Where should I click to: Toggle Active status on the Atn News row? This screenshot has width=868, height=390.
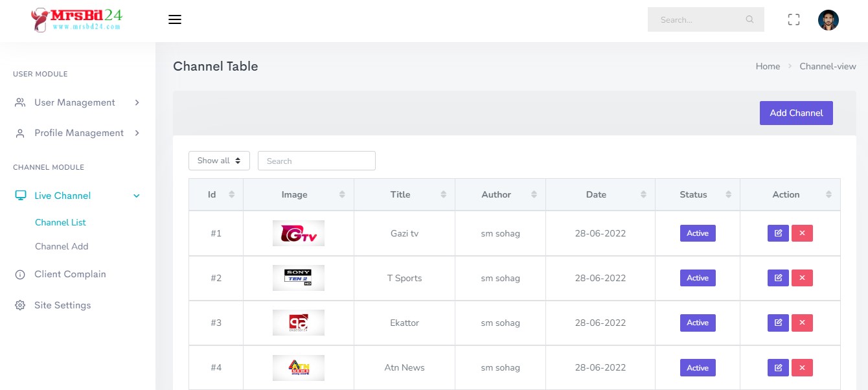click(x=698, y=367)
